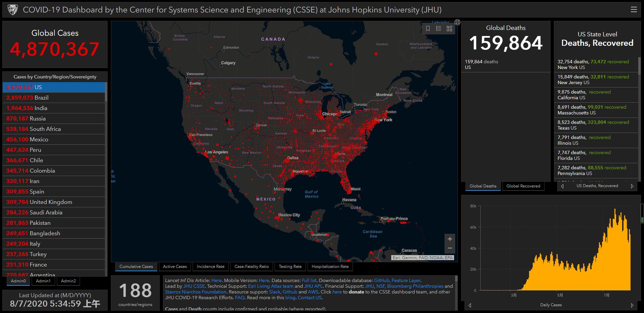This screenshot has width=644, height=313.
Task: Choose United Kingdom from the cases list
Action: tap(54, 202)
